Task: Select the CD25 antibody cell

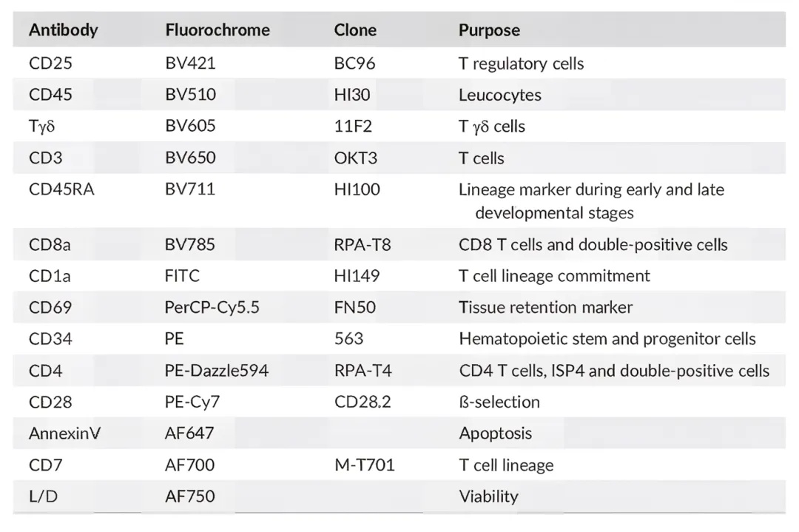Action: click(50, 63)
